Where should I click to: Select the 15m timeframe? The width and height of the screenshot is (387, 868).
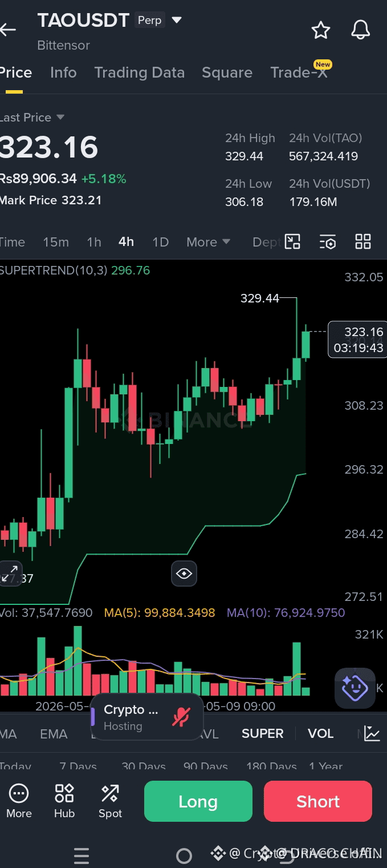tap(56, 242)
